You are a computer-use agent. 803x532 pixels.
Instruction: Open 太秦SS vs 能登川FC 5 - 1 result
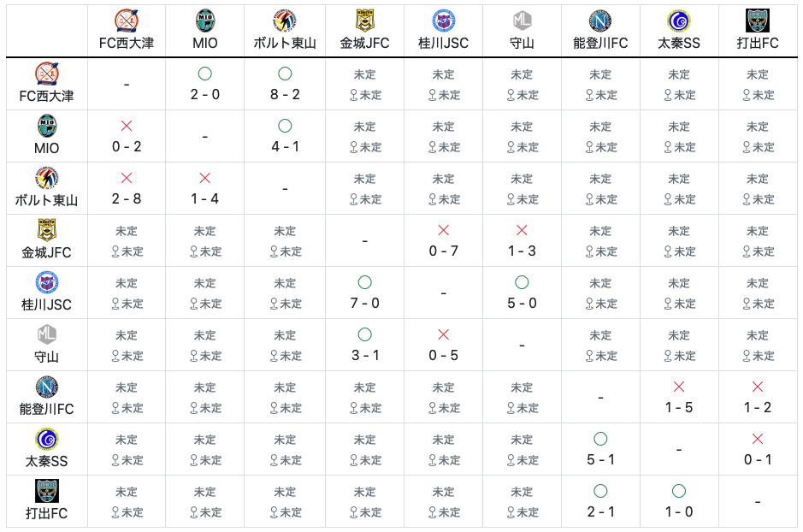600,460
